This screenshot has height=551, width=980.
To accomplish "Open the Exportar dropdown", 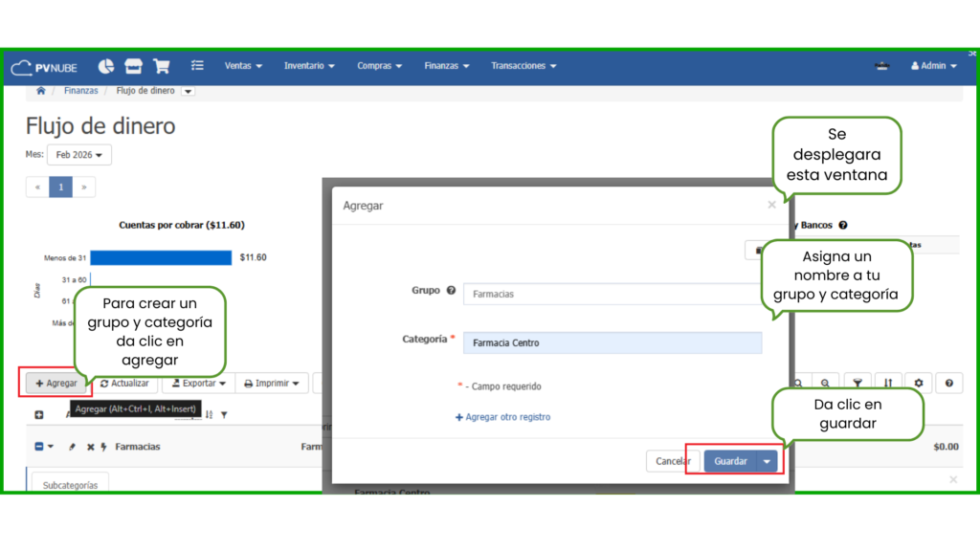I will pos(198,384).
